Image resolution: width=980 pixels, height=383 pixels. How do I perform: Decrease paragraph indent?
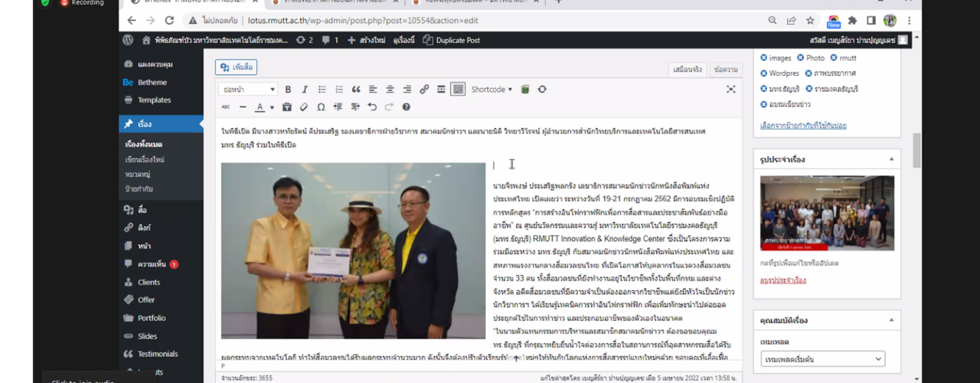pyautogui.click(x=338, y=107)
